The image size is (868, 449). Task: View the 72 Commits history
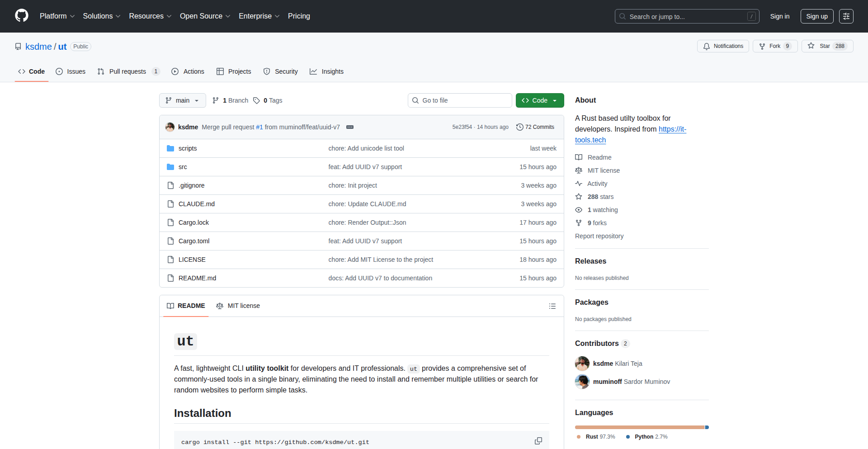[535, 127]
